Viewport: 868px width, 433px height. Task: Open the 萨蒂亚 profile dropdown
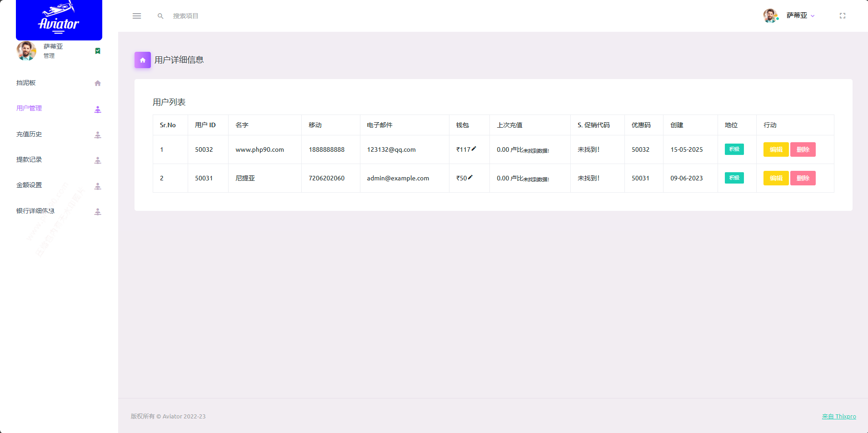click(800, 16)
